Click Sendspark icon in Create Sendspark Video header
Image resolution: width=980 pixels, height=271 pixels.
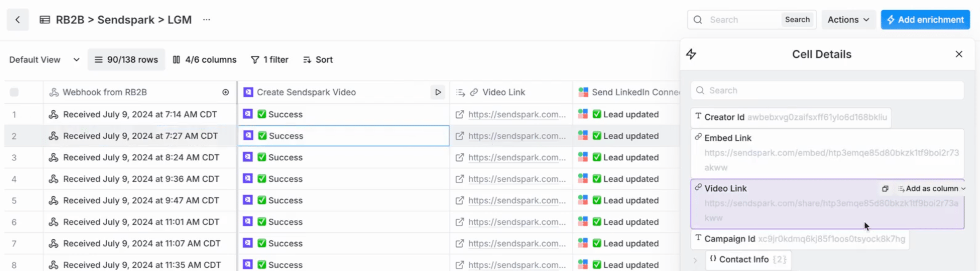point(248,92)
